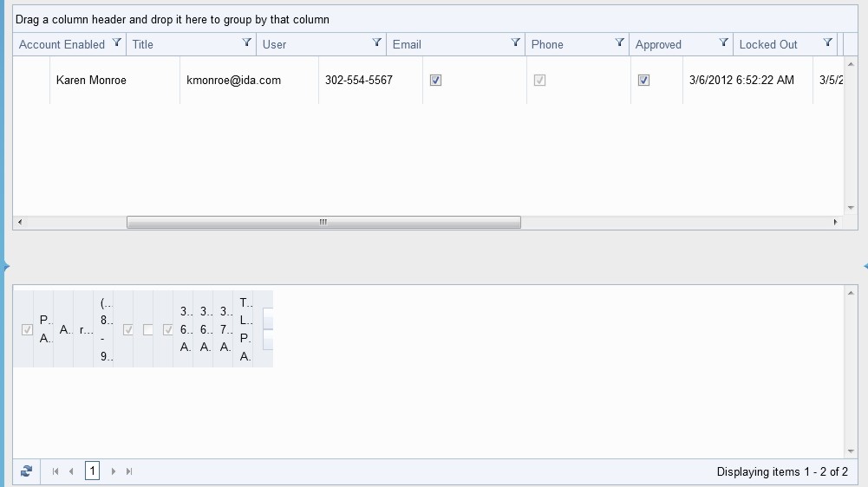Open the Email column filter
This screenshot has width=868, height=487.
click(x=515, y=42)
